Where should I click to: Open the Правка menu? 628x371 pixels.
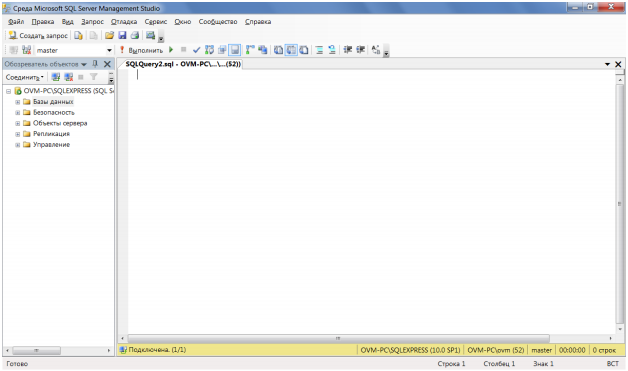point(43,22)
